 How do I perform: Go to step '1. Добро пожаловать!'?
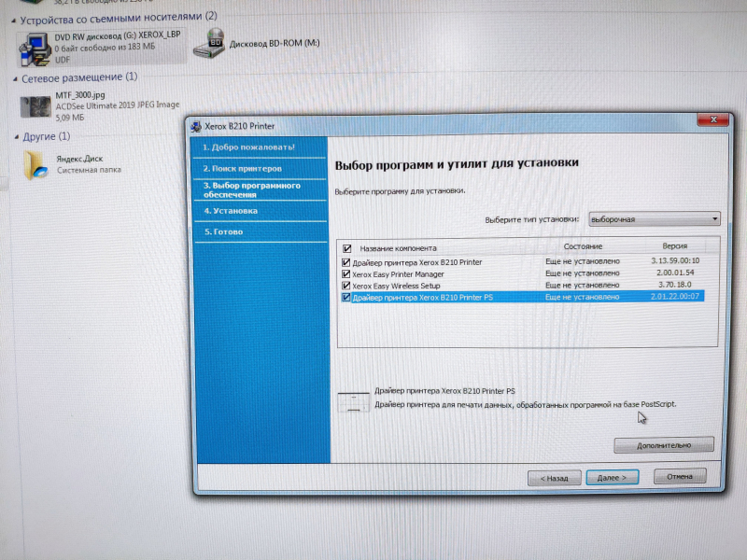point(248,147)
